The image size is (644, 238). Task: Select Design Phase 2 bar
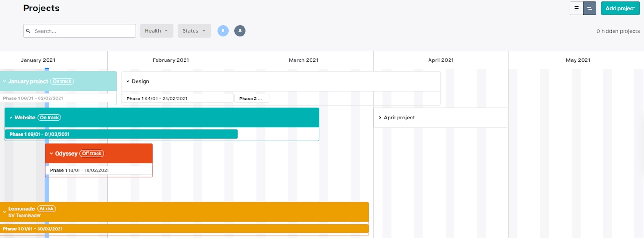tap(252, 99)
